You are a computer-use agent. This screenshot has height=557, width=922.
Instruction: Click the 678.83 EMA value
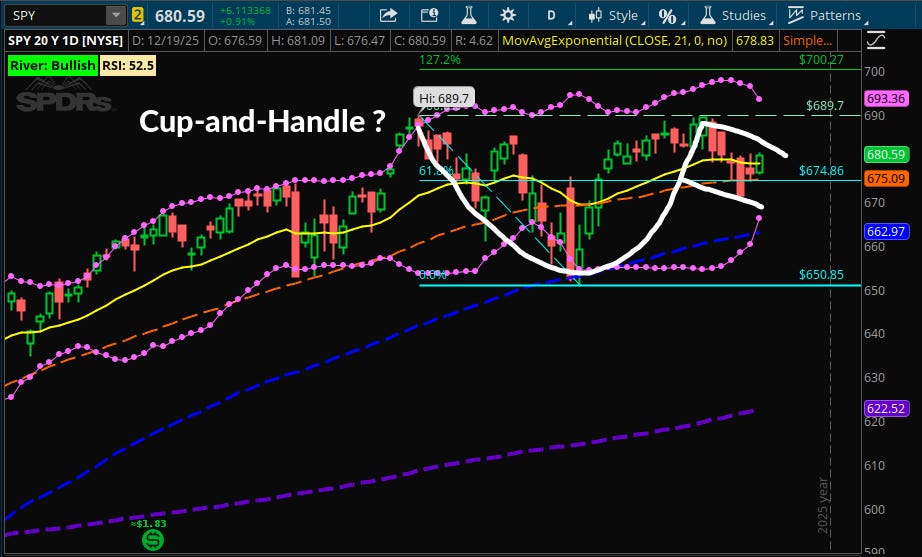[755, 41]
